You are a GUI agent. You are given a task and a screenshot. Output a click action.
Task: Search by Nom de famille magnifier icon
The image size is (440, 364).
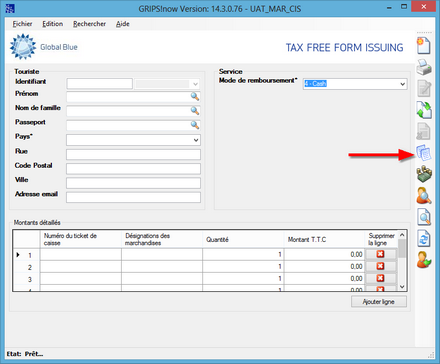195,111
